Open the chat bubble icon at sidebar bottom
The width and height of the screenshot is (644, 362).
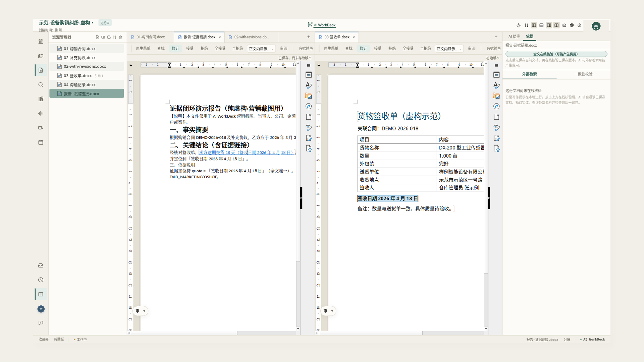coord(41,323)
